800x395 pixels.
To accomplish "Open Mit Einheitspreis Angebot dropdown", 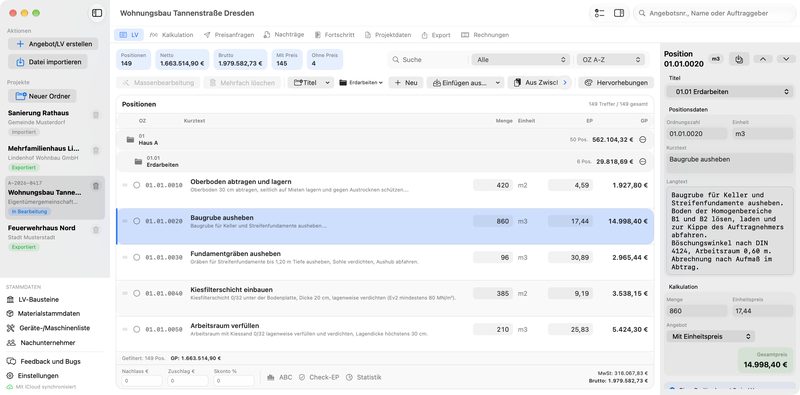I will 710,336.
